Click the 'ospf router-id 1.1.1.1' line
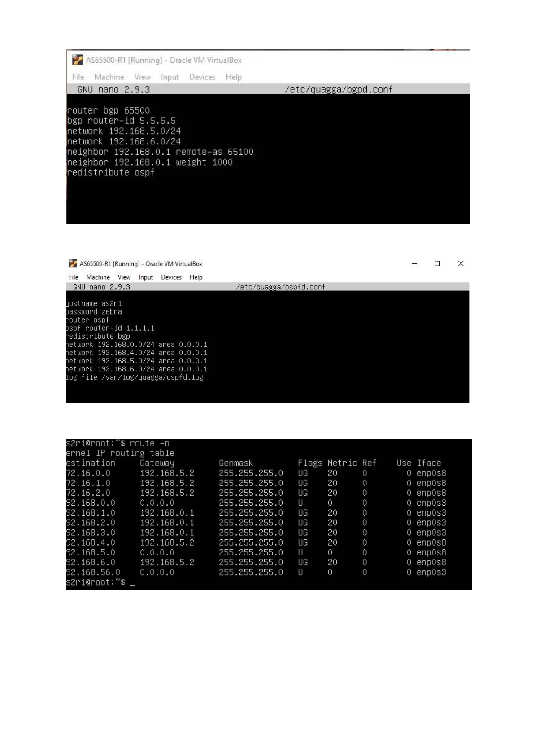This screenshot has width=535, height=756. (110, 328)
